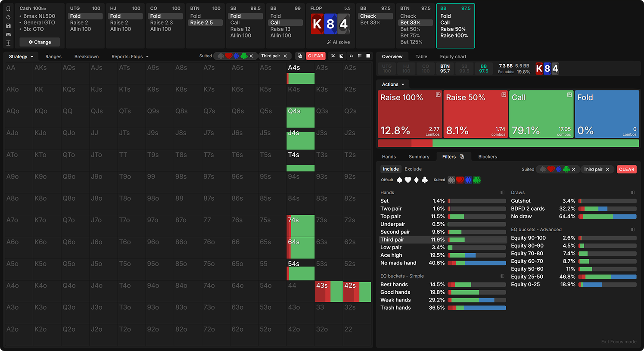
Task: Click the AI solve wand icon
Action: pyautogui.click(x=329, y=42)
